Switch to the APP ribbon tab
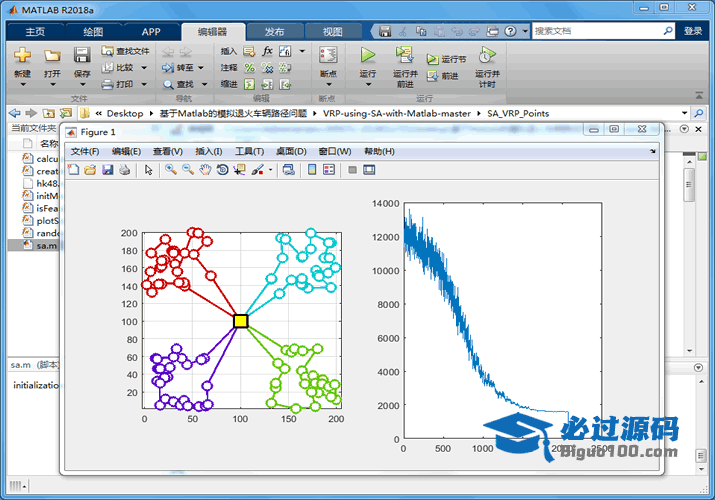The image size is (715, 500). pyautogui.click(x=151, y=31)
